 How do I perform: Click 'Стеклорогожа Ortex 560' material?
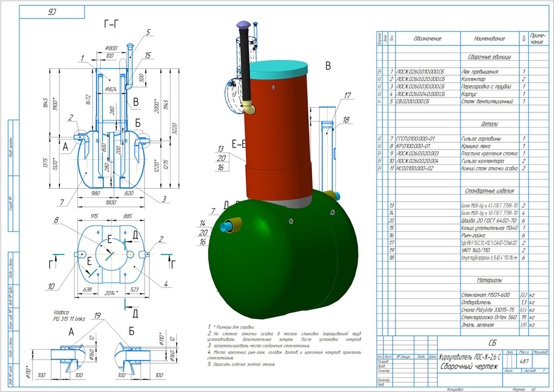tap(489, 317)
